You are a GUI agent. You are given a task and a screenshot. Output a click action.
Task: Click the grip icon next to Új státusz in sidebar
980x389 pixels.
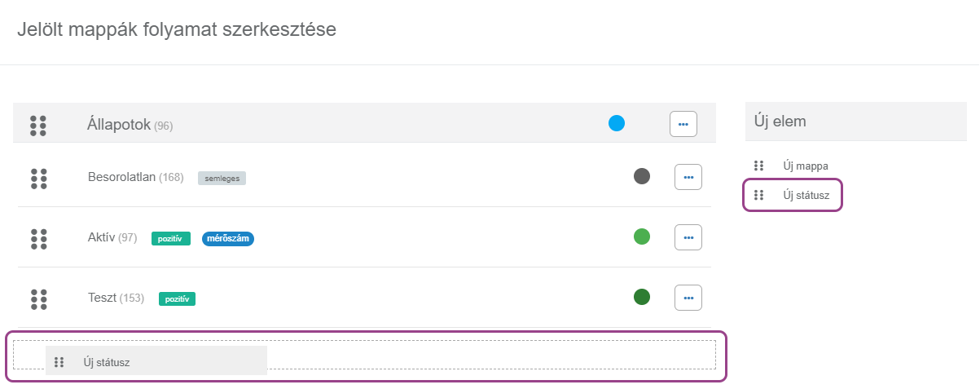tap(759, 195)
